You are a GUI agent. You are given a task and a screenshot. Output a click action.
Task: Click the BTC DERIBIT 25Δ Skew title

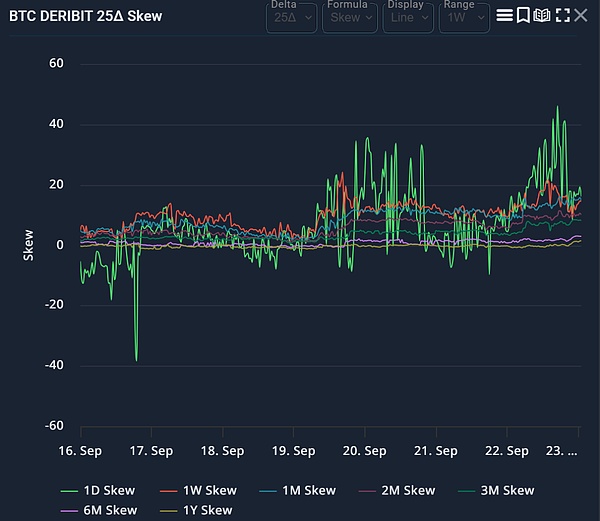[85, 16]
